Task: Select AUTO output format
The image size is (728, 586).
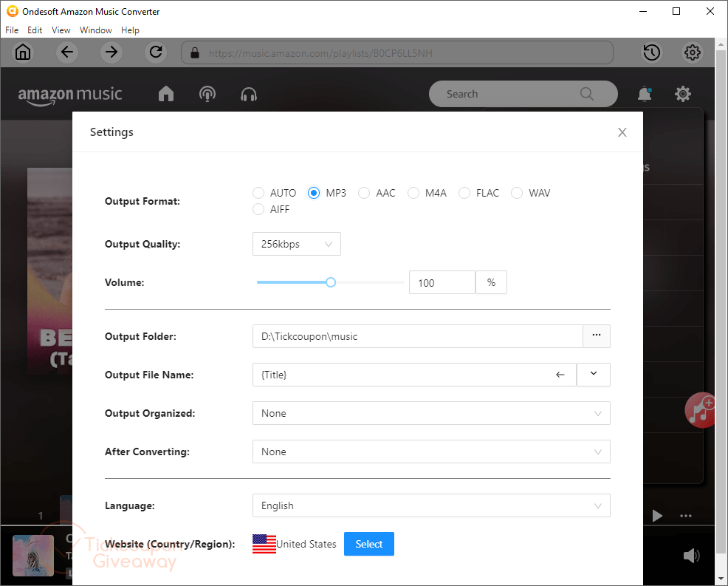Action: [258, 193]
